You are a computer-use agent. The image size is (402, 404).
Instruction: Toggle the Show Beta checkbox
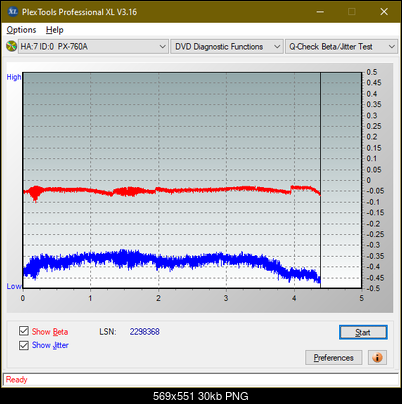point(24,331)
